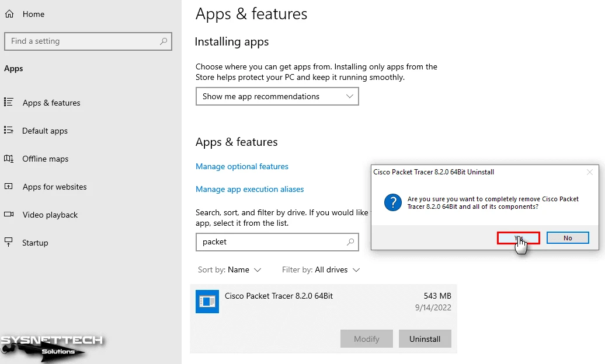Click the Offline maps map icon
Image resolution: width=605 pixels, height=364 pixels.
[9, 159]
